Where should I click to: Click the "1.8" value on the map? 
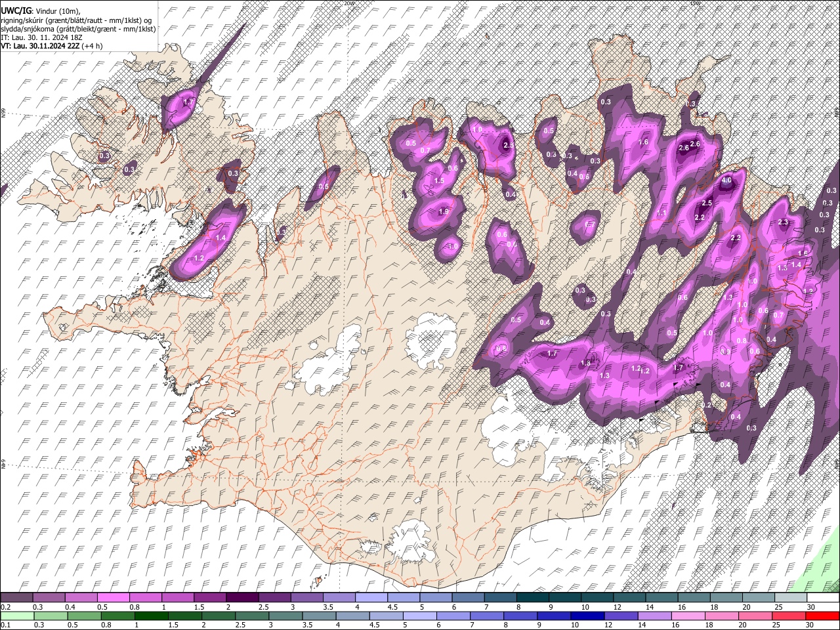pos(586,364)
